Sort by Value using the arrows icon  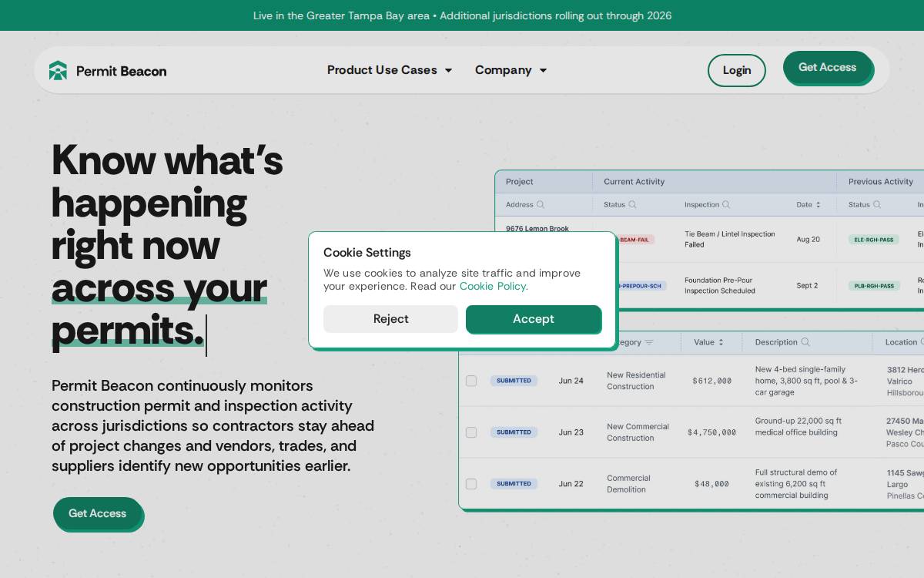click(721, 342)
